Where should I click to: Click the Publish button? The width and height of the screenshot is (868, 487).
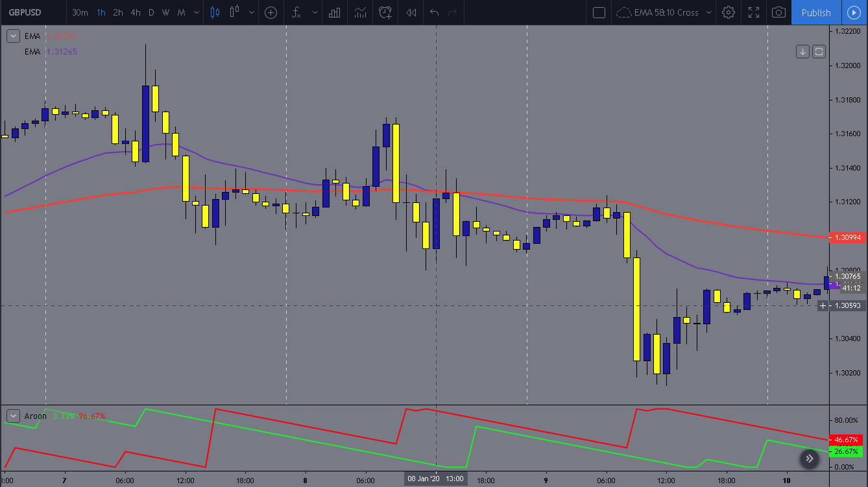click(x=816, y=12)
